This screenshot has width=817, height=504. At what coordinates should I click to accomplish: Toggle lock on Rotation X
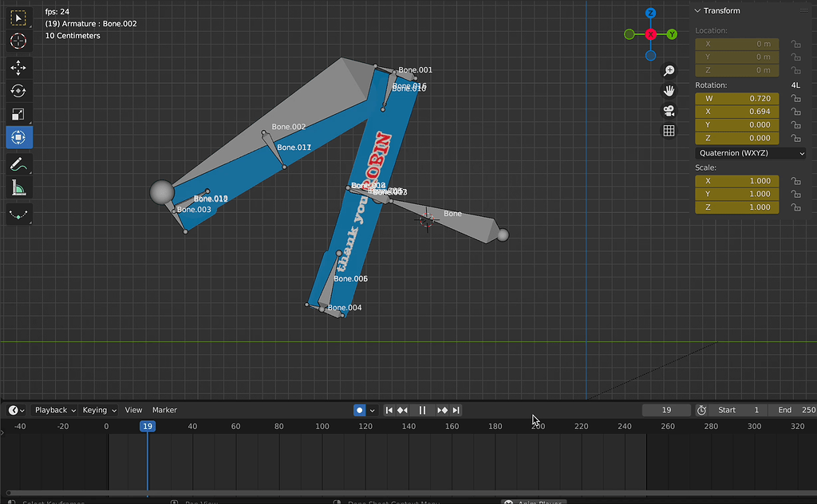coord(795,112)
